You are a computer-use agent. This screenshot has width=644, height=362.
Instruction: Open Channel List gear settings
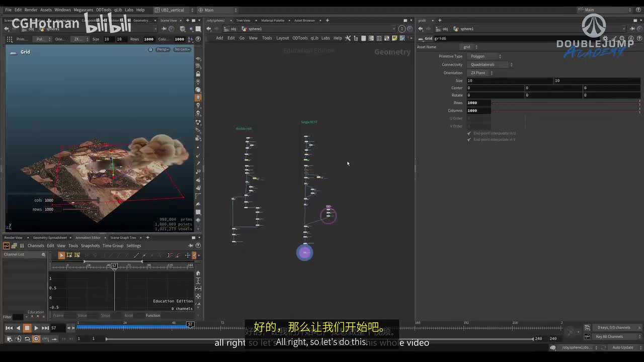tap(43, 254)
